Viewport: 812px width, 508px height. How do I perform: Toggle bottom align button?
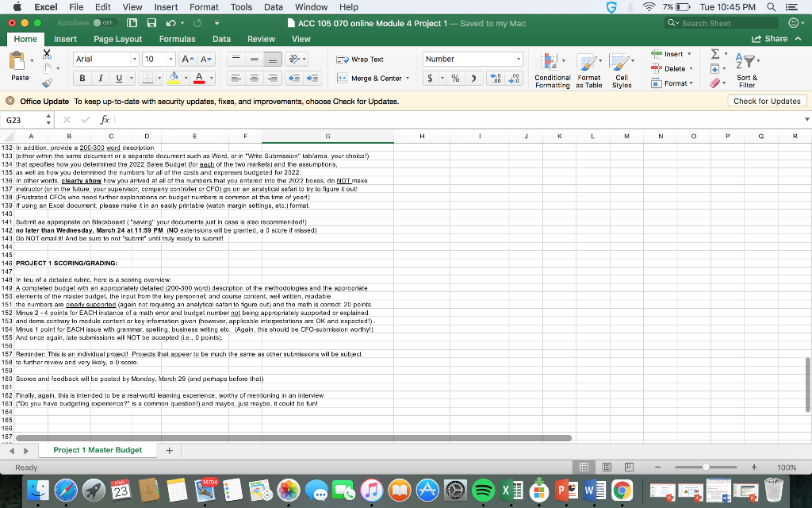click(x=273, y=59)
